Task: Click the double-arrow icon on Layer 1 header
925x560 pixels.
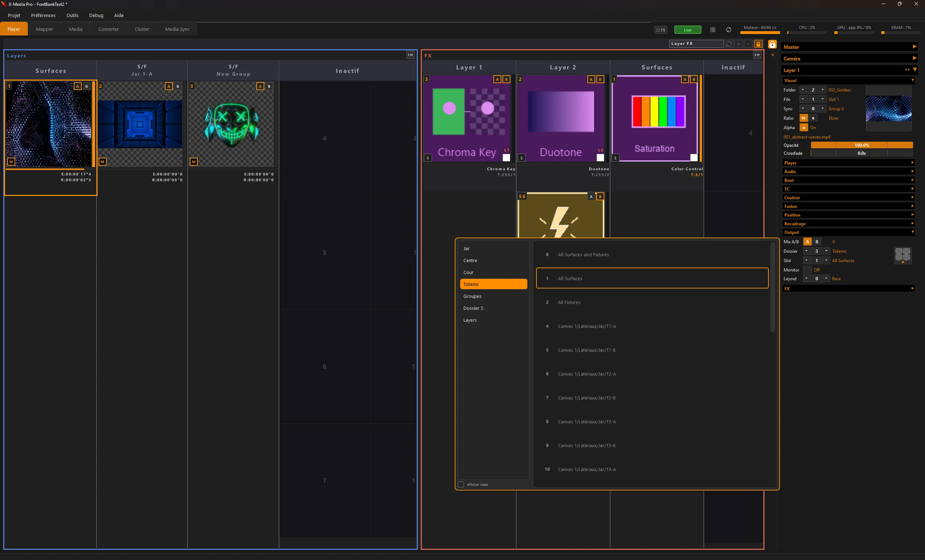Action: pos(907,70)
